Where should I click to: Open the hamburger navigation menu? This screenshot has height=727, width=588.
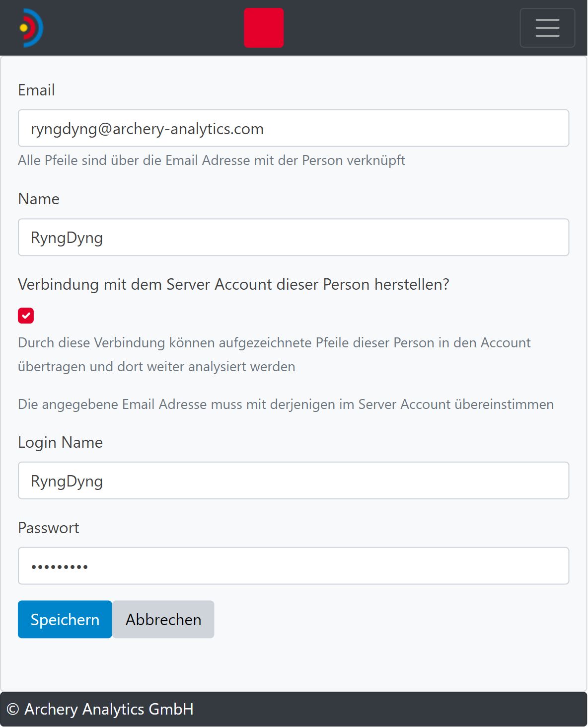point(547,28)
